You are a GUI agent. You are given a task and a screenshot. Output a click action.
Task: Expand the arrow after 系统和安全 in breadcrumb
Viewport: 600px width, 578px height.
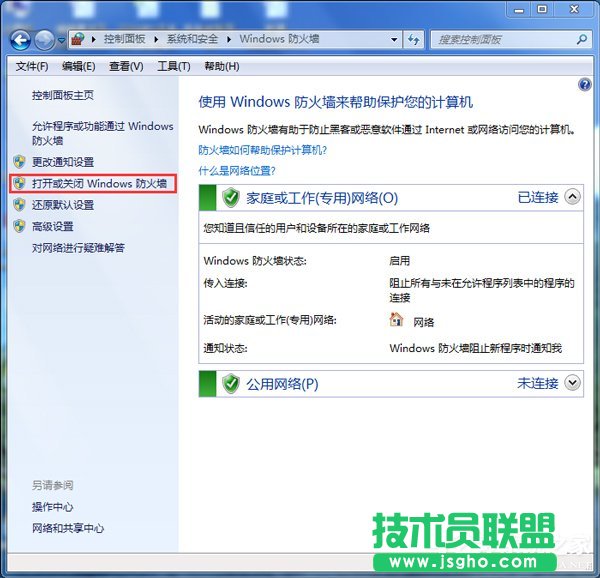point(229,39)
